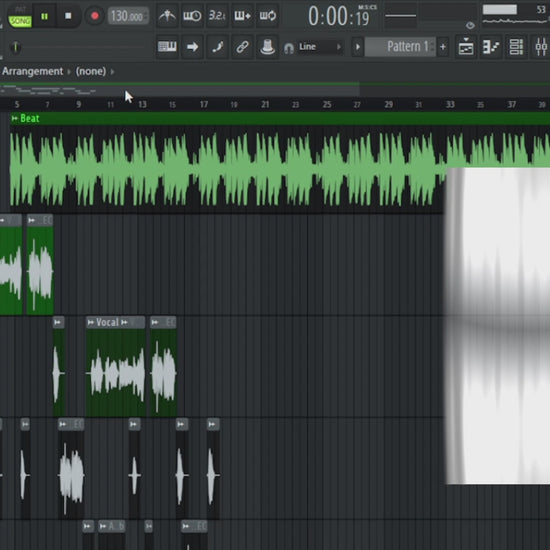Toggle loop recording
The width and height of the screenshot is (550, 550).
268,15
